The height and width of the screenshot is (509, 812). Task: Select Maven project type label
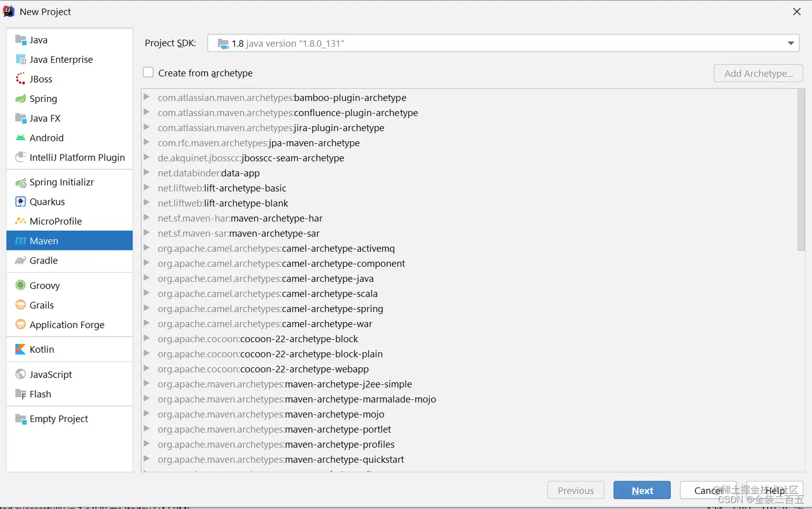44,241
